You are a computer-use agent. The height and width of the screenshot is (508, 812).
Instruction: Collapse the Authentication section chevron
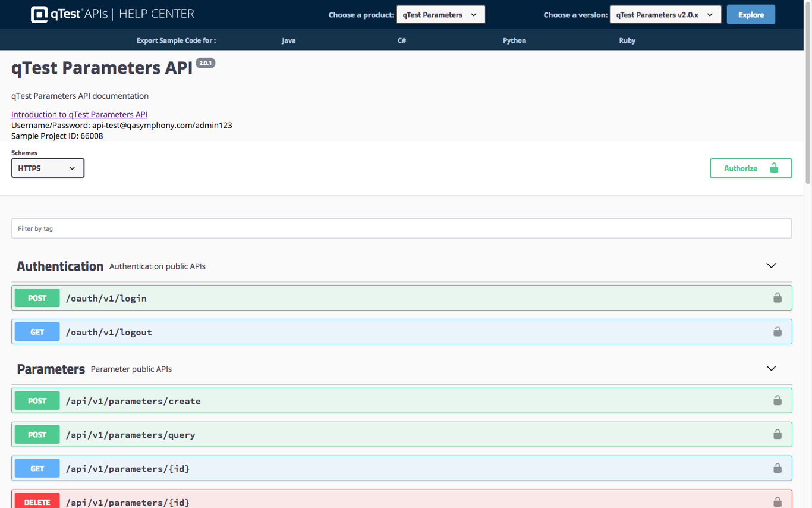coord(771,266)
